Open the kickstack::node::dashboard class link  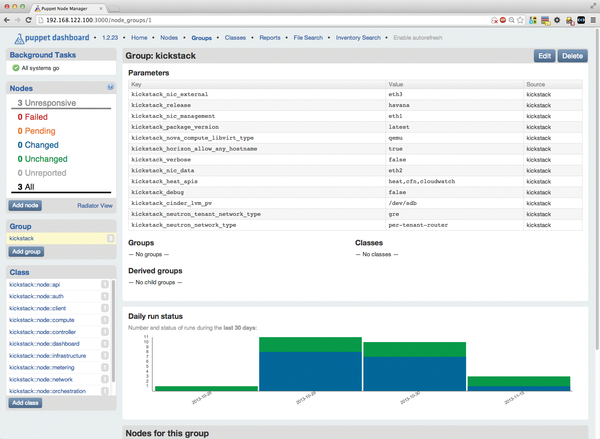(x=44, y=344)
